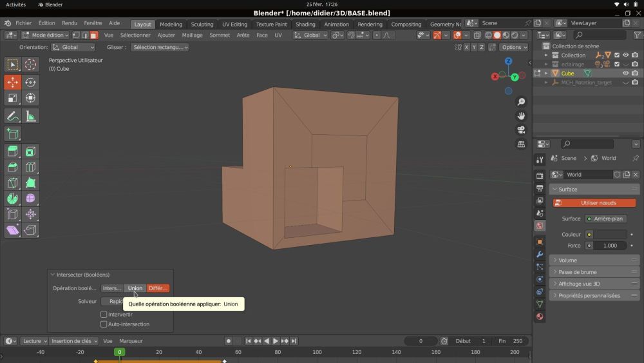Open the Mode édition dropdown
This screenshot has height=363, width=644.
coord(46,35)
